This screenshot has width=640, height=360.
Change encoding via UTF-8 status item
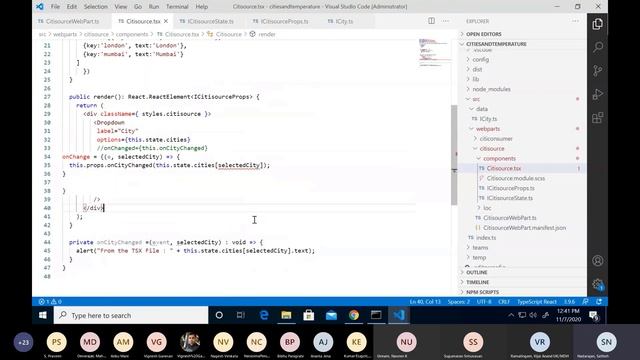(x=484, y=302)
